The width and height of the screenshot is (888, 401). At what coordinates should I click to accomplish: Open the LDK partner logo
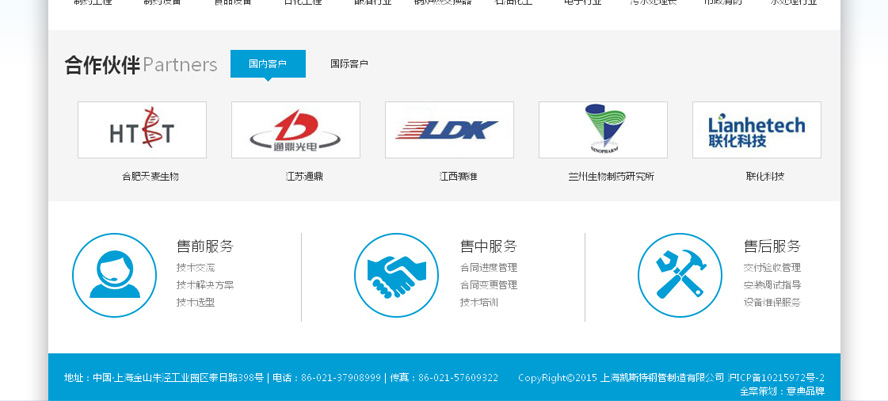[x=450, y=130]
